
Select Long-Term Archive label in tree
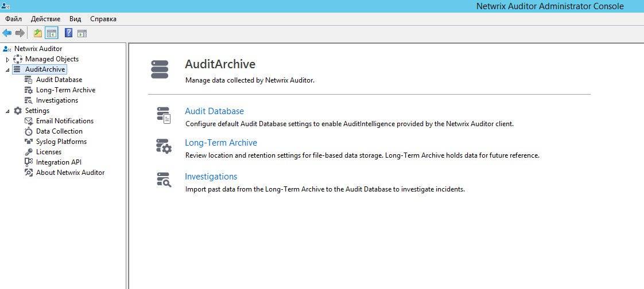(65, 90)
